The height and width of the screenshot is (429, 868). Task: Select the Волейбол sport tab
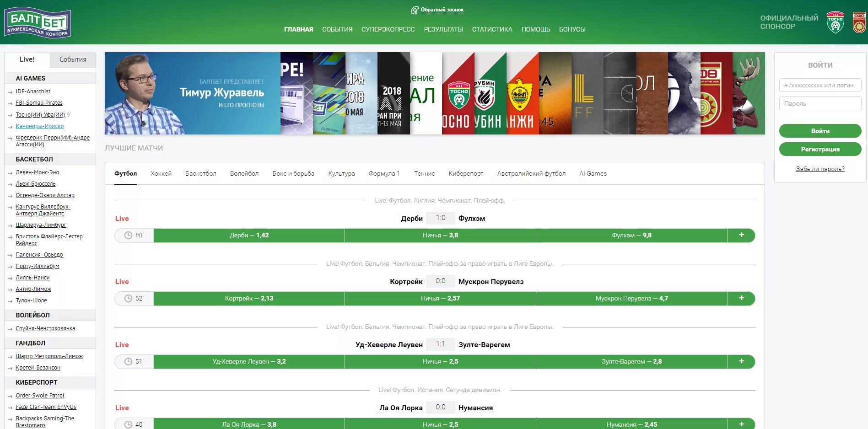[x=244, y=173]
